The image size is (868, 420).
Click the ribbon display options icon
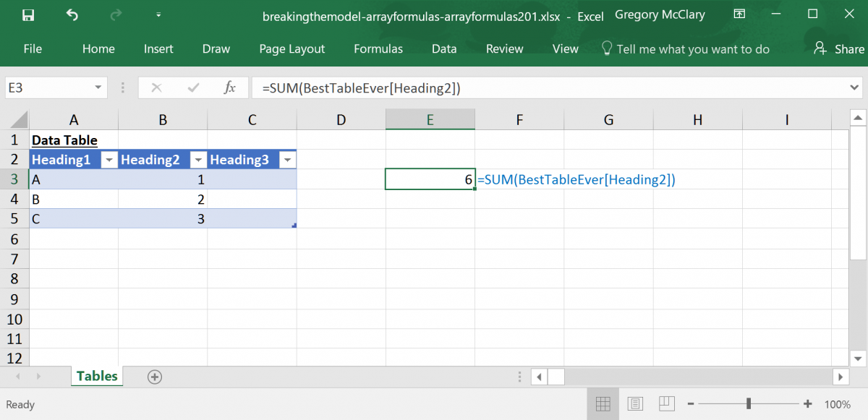tap(739, 14)
